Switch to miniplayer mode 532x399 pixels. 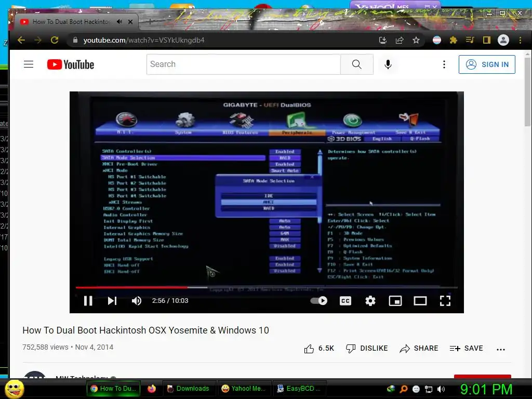[395, 301]
